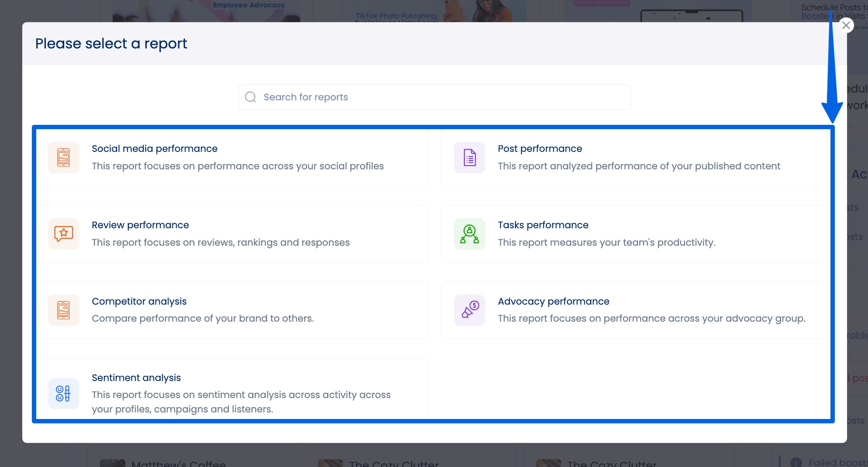868x467 pixels.
Task: Select the Post performance report
Action: [x=637, y=157]
